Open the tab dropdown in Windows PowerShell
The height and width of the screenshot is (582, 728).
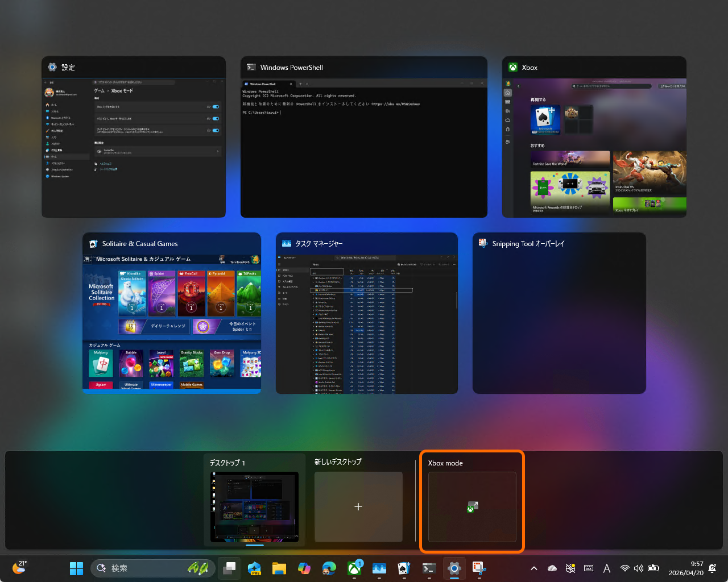click(x=307, y=82)
